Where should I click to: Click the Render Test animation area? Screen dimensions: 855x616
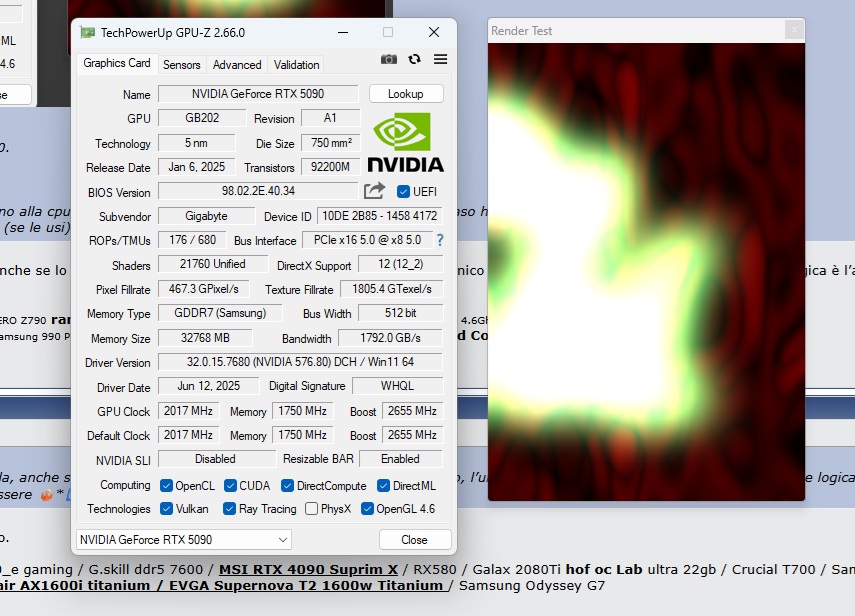click(x=646, y=271)
